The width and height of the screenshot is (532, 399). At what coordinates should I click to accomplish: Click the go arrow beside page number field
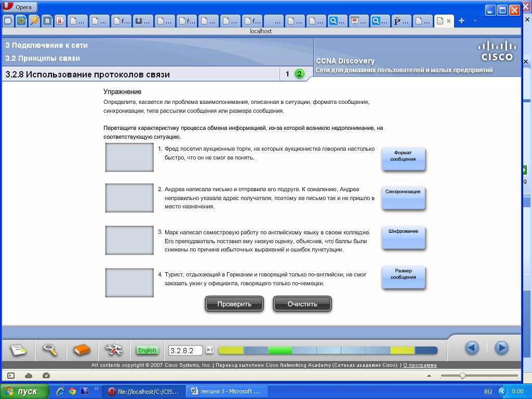pos(210,350)
